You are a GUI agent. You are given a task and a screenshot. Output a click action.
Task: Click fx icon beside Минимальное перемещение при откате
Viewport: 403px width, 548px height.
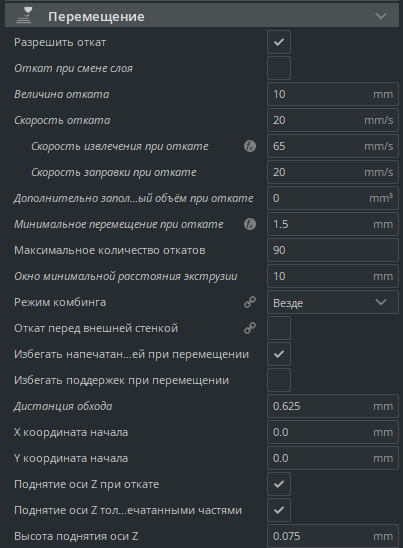[250, 224]
